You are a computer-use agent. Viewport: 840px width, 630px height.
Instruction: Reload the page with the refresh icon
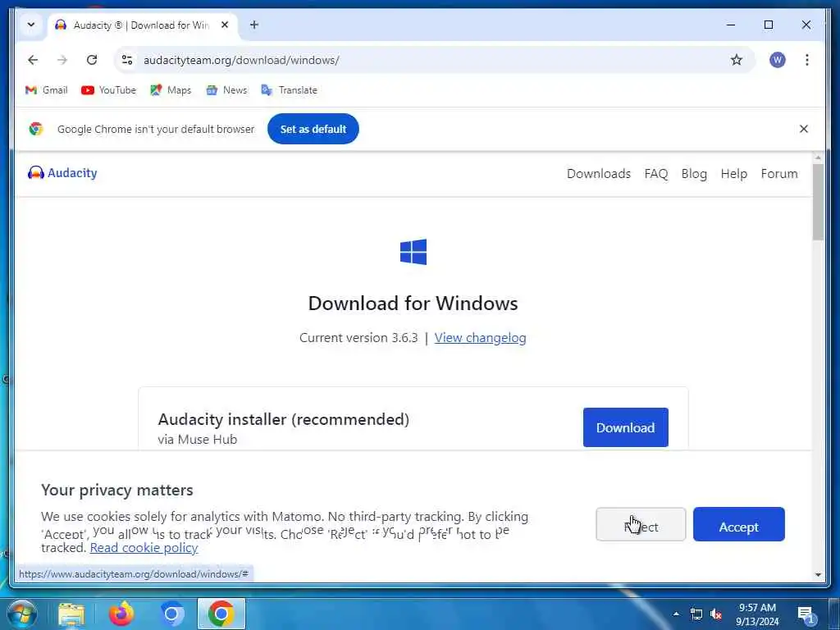tap(92, 60)
